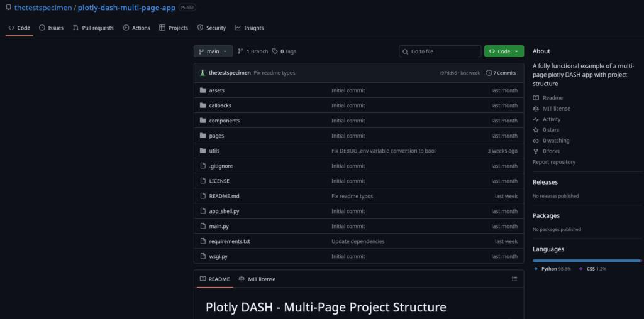Open the Pull requests tab
The height and width of the screenshot is (319, 644).
93,28
